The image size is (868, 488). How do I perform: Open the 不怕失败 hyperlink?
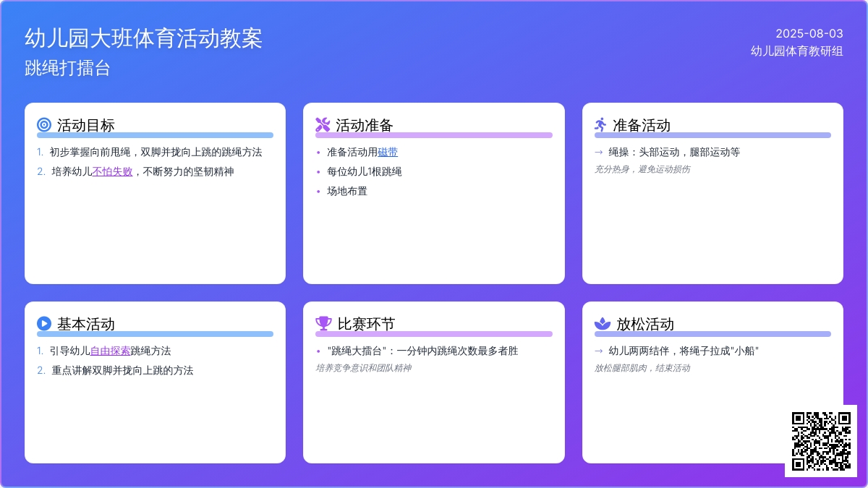112,172
